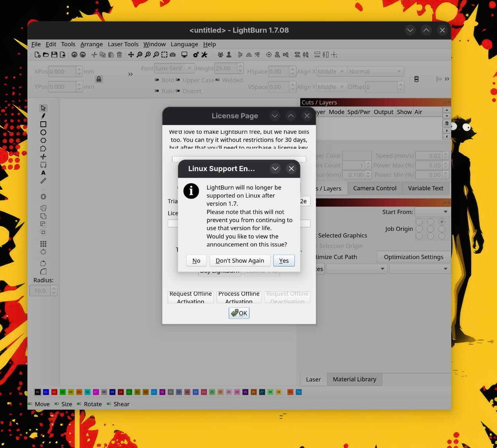The height and width of the screenshot is (448, 497).
Task: Select the Polygon hexagon tool
Action: tap(43, 140)
